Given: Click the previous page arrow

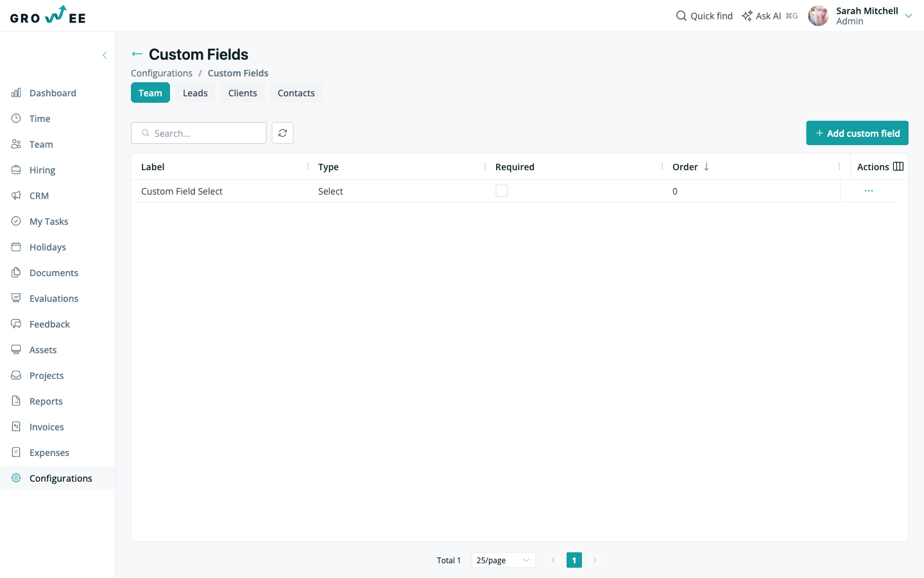Looking at the screenshot, I should [553, 560].
